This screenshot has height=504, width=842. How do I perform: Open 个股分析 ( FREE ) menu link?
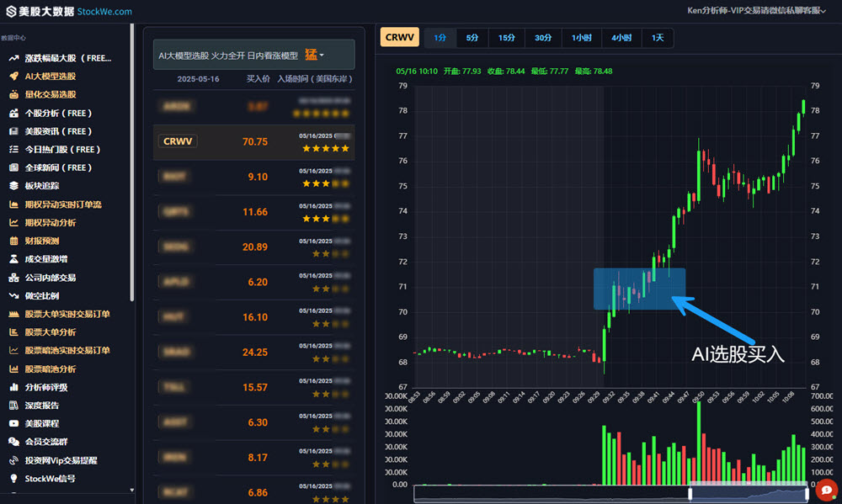(x=58, y=114)
